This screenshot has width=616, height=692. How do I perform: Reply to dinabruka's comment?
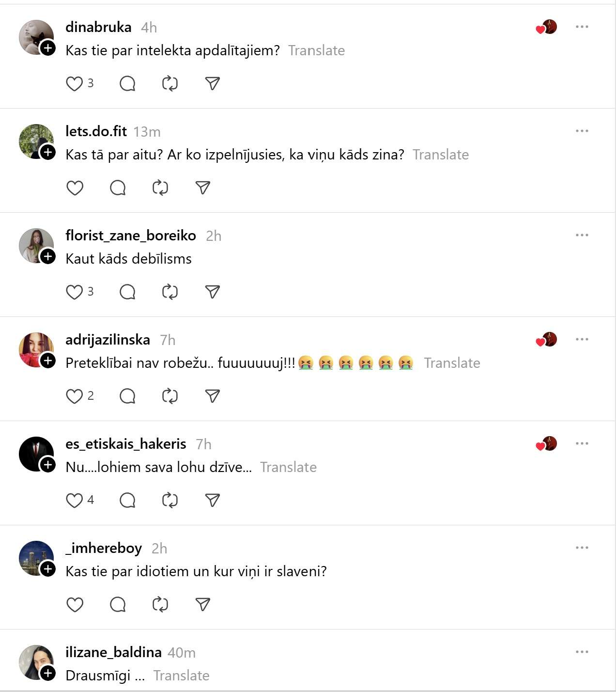click(x=127, y=84)
